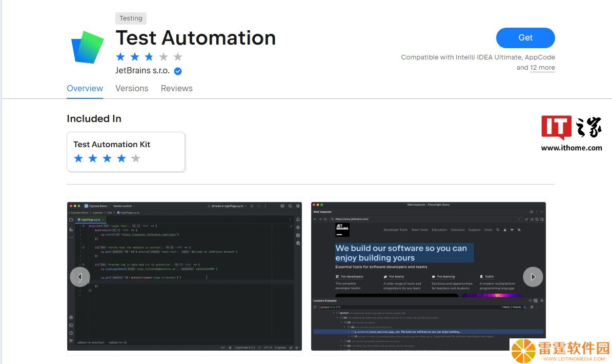Click the settings gear in the Cypress IDE screenshot

[298, 206]
